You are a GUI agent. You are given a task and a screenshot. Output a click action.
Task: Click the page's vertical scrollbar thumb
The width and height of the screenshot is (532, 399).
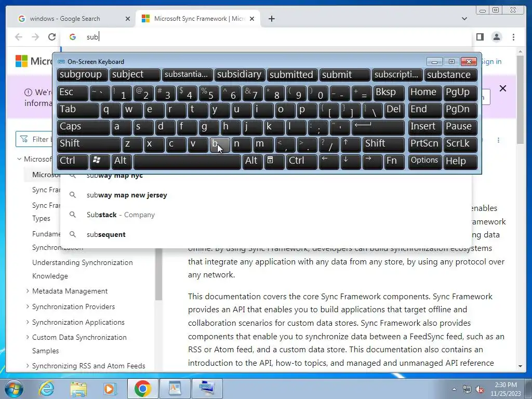pos(521,99)
